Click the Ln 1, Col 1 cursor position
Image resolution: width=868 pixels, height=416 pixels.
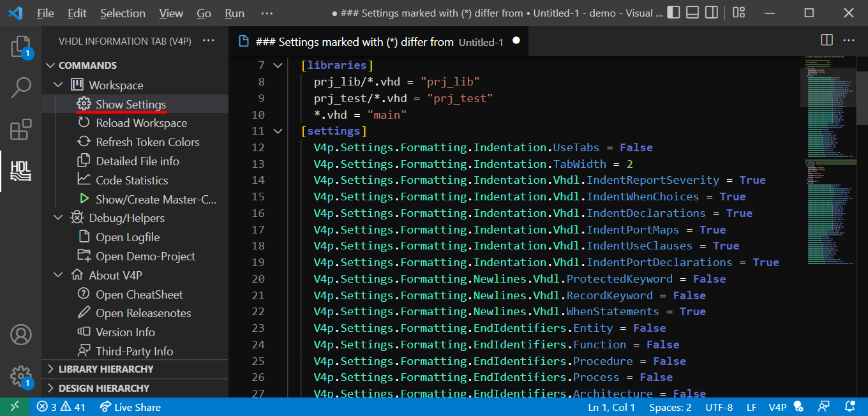[x=611, y=407]
